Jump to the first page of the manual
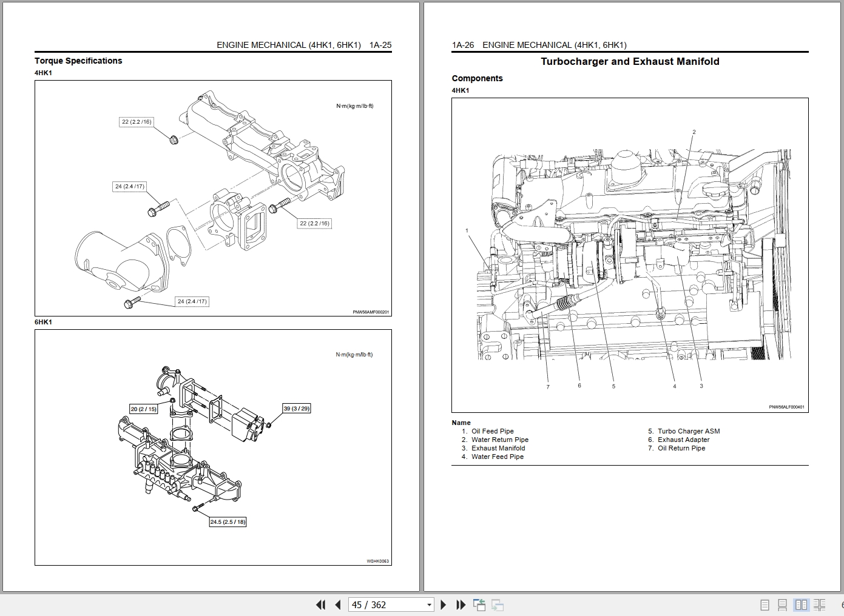 tap(321, 605)
